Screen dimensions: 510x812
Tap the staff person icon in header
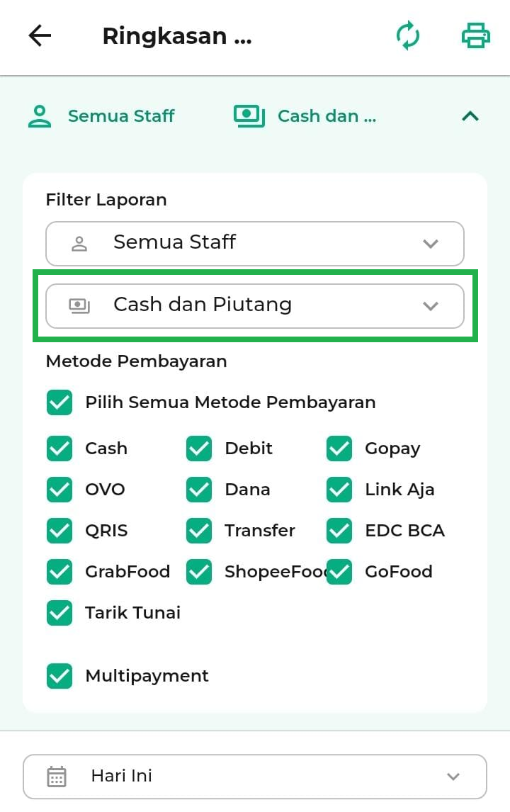tap(40, 116)
